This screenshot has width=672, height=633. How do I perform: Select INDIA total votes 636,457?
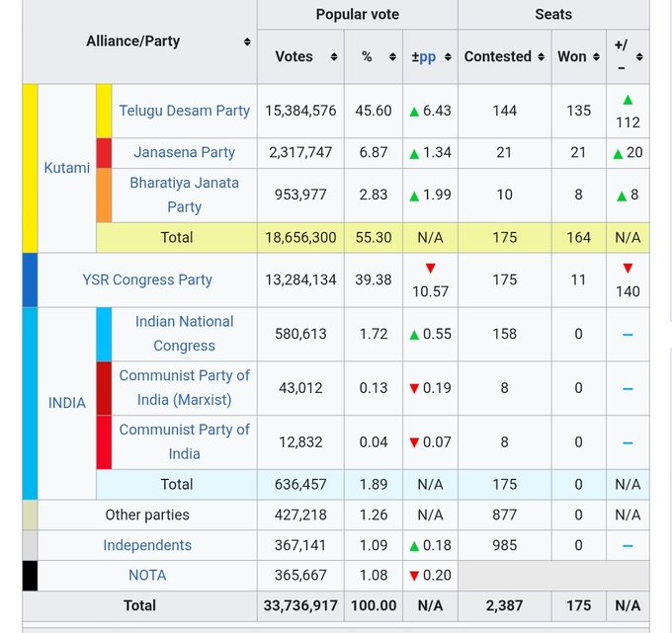tap(300, 484)
